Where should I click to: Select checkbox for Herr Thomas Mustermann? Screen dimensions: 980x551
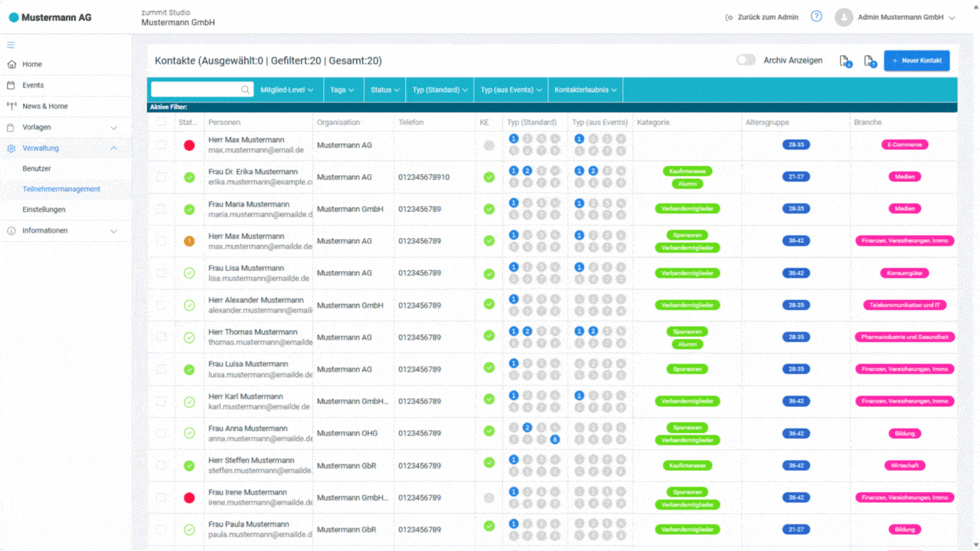[161, 337]
